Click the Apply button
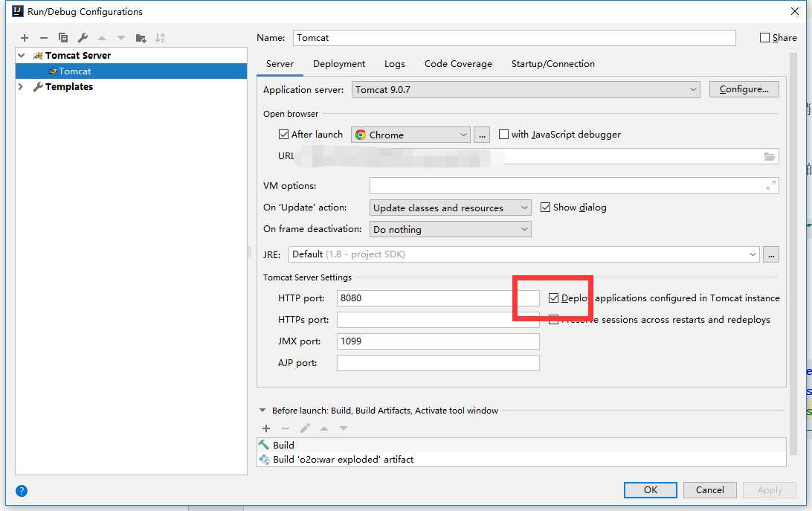Screen dimensions: 812x511 click(x=770, y=489)
